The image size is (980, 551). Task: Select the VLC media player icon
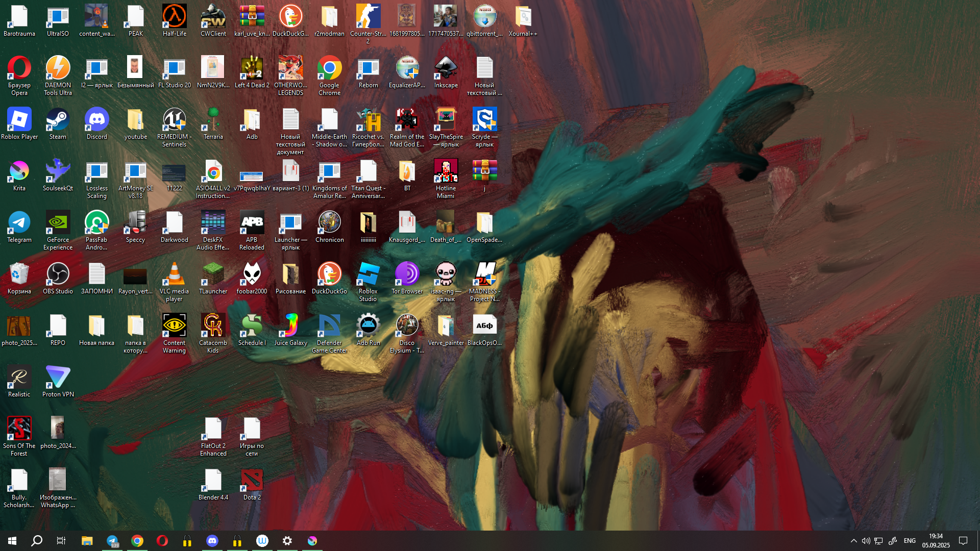[x=174, y=282]
